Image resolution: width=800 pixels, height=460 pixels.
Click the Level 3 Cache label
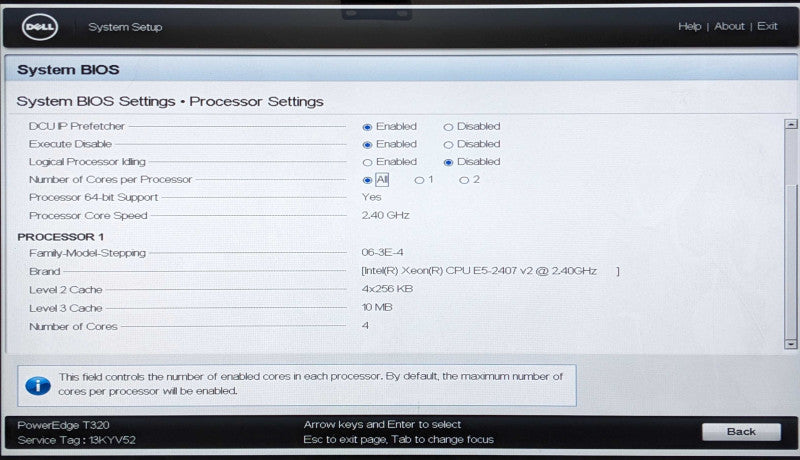coord(65,308)
